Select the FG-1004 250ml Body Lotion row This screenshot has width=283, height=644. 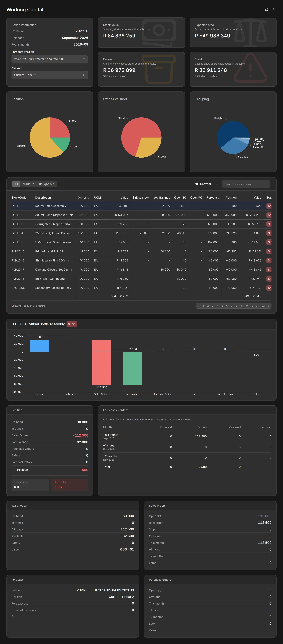tap(141, 233)
